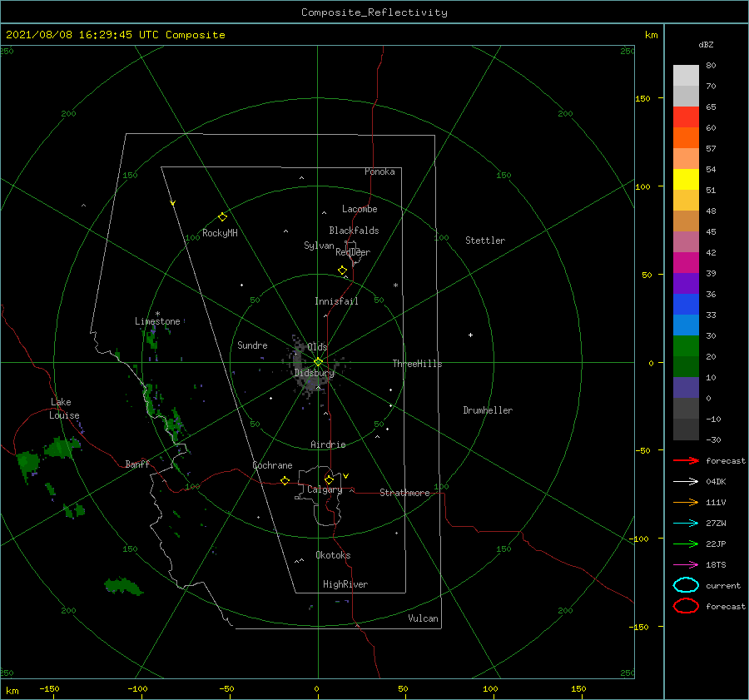Select the Drumheller label
749x700 pixels.
click(x=488, y=410)
